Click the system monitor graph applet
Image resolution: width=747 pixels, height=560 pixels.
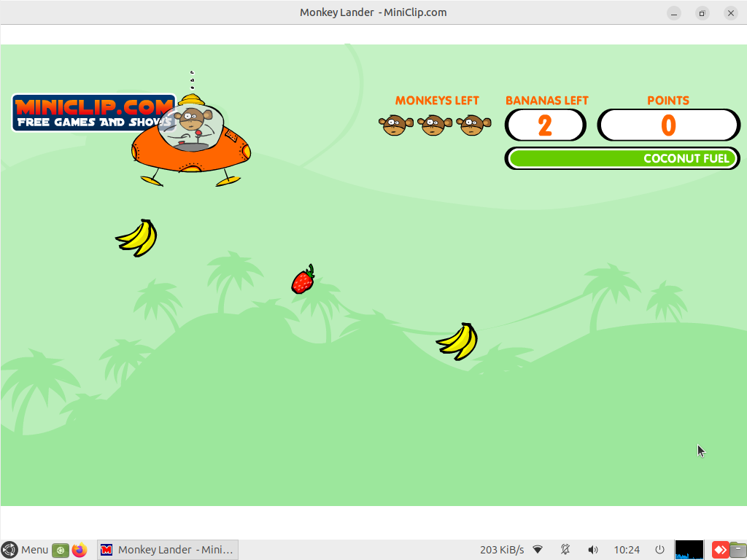[689, 550]
